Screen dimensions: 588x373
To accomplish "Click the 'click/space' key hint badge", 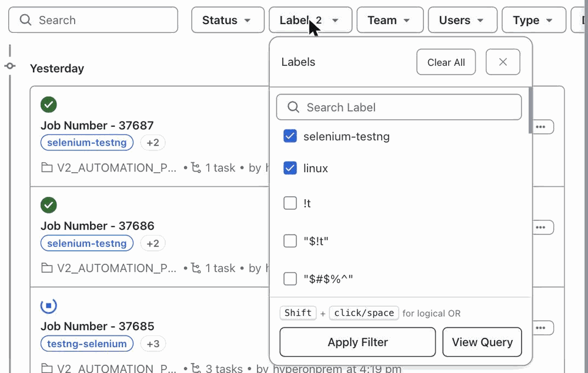I will pyautogui.click(x=364, y=313).
